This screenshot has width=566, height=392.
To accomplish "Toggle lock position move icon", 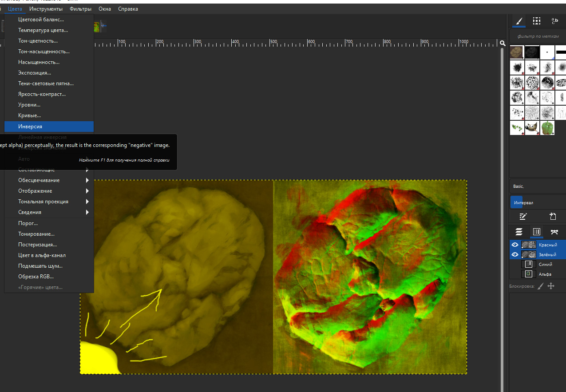I will click(x=551, y=286).
